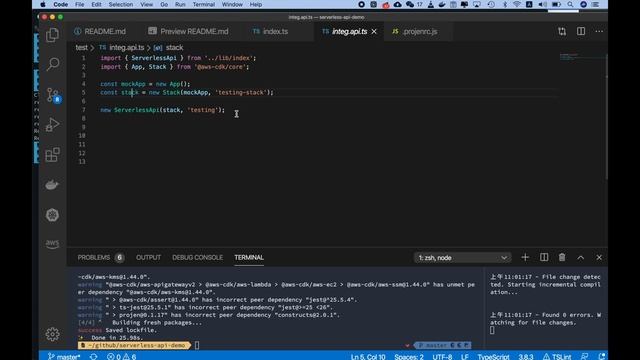Open the Help menu
Image resolution: width=640 pixels, height=360 pixels.
(256, 4)
